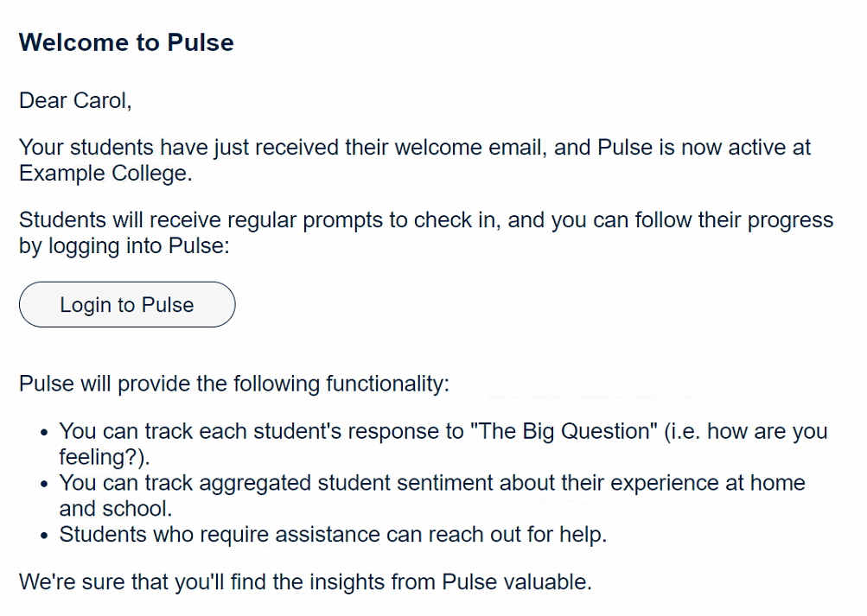This screenshot has width=867, height=616.
Task: Click the paragraph about regular check-in prompts
Action: [426, 232]
